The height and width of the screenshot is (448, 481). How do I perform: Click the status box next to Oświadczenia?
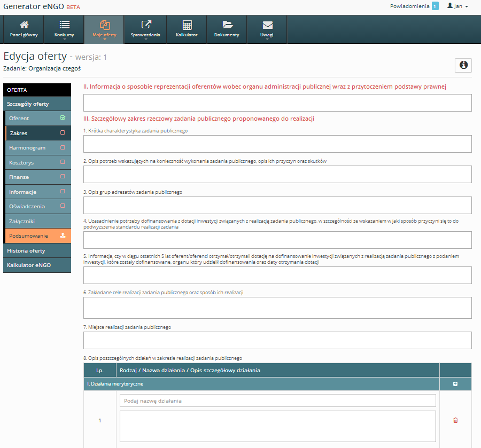tap(63, 206)
